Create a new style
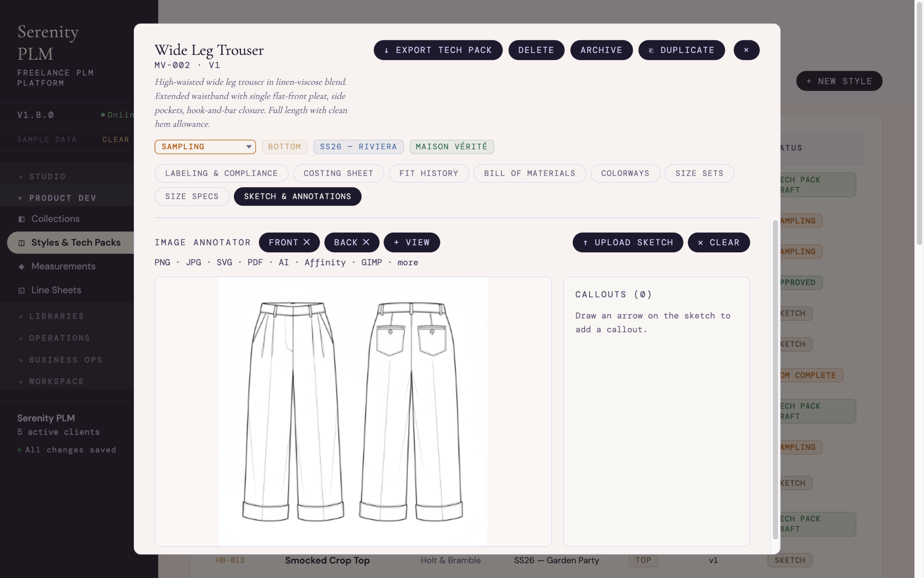Screen dimensions: 924x578 [x=839, y=81]
